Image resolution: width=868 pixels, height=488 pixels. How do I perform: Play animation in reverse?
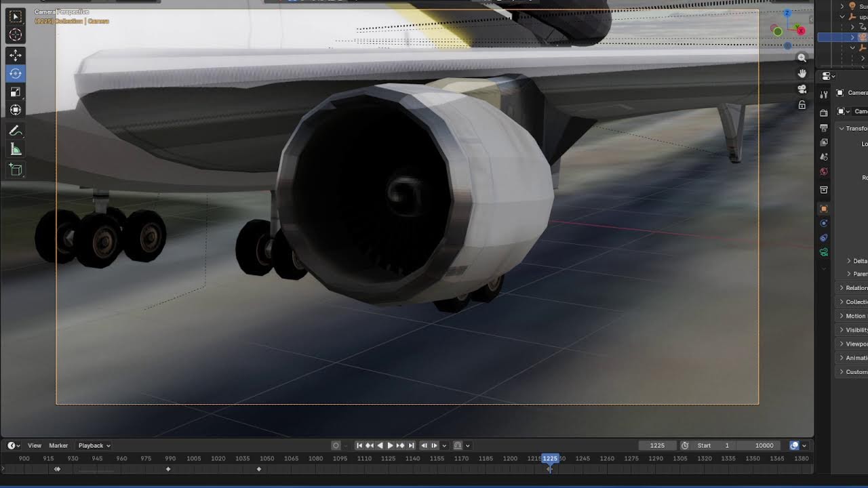point(380,445)
